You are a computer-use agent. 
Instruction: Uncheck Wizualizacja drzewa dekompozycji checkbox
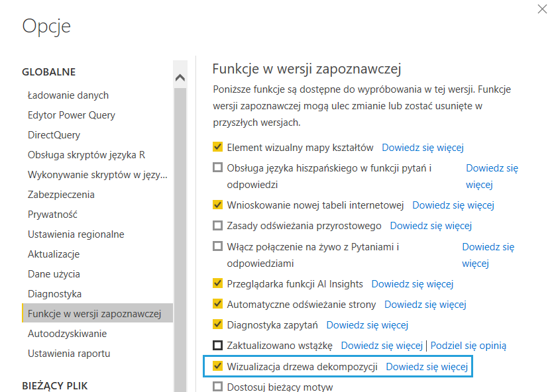click(x=217, y=366)
